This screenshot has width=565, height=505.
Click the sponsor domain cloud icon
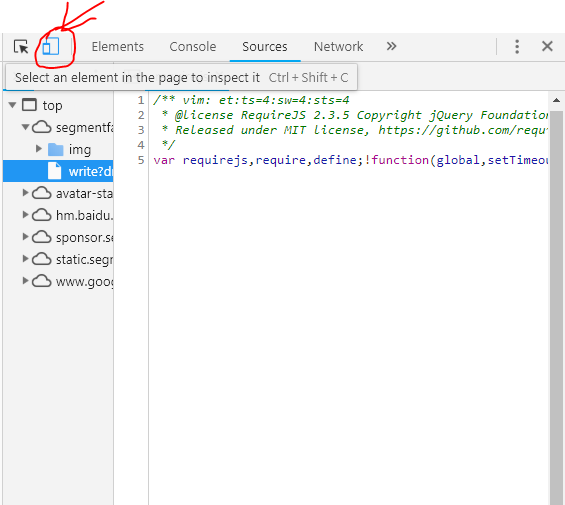point(41,237)
